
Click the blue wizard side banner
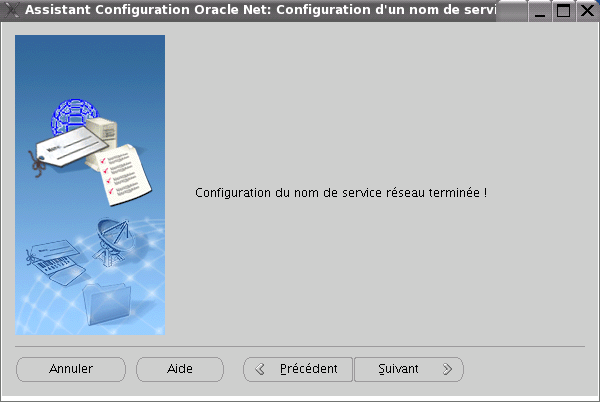[x=90, y=185]
